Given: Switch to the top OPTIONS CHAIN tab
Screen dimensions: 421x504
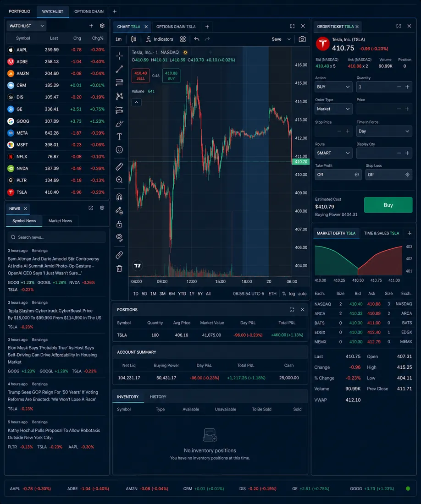Looking at the screenshot, I should (89, 11).
